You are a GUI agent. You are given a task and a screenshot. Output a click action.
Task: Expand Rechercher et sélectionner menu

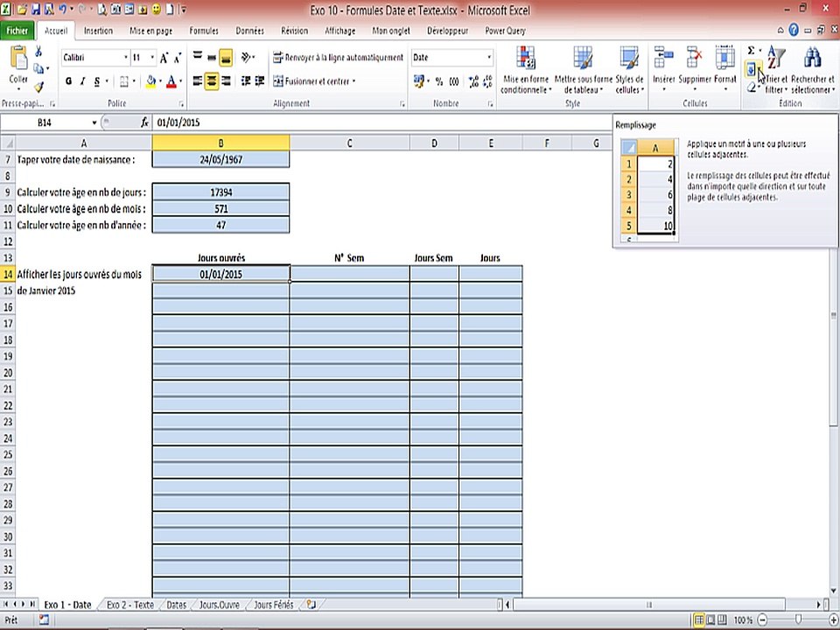coord(813,70)
